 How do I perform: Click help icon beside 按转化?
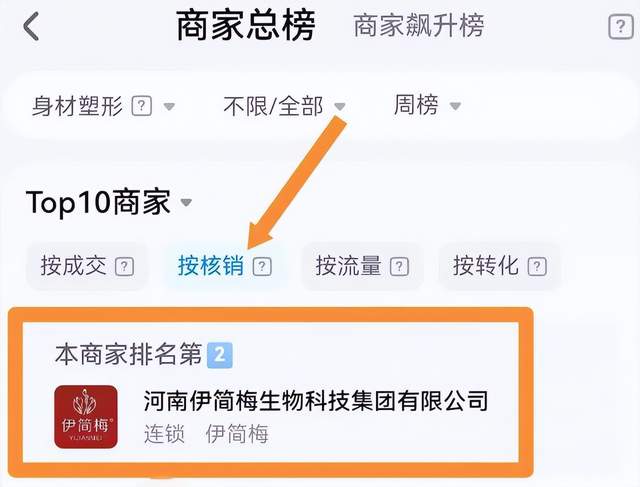click(537, 267)
